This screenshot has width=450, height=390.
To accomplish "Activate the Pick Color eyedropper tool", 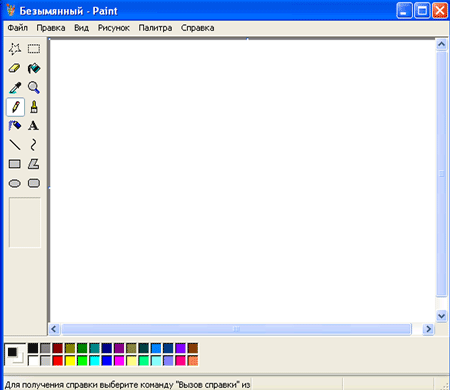I will [15, 88].
